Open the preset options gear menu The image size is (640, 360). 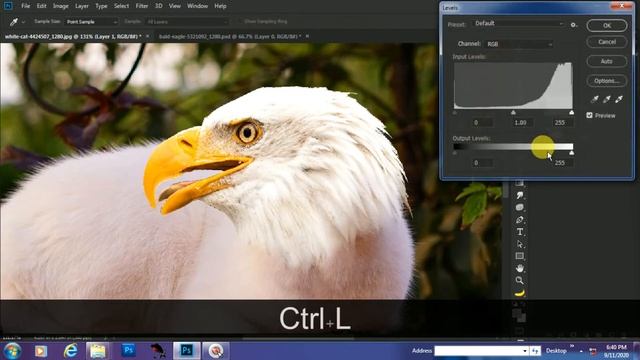pyautogui.click(x=574, y=25)
